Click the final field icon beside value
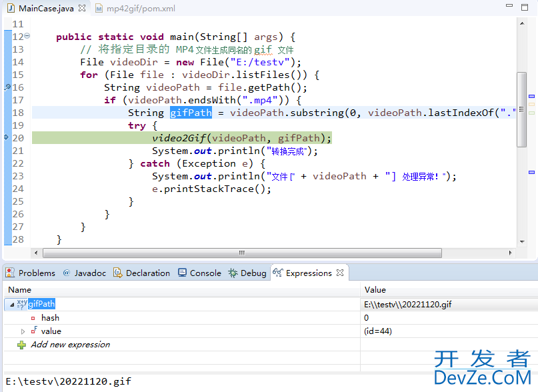The width and height of the screenshot is (538, 392). [x=34, y=330]
